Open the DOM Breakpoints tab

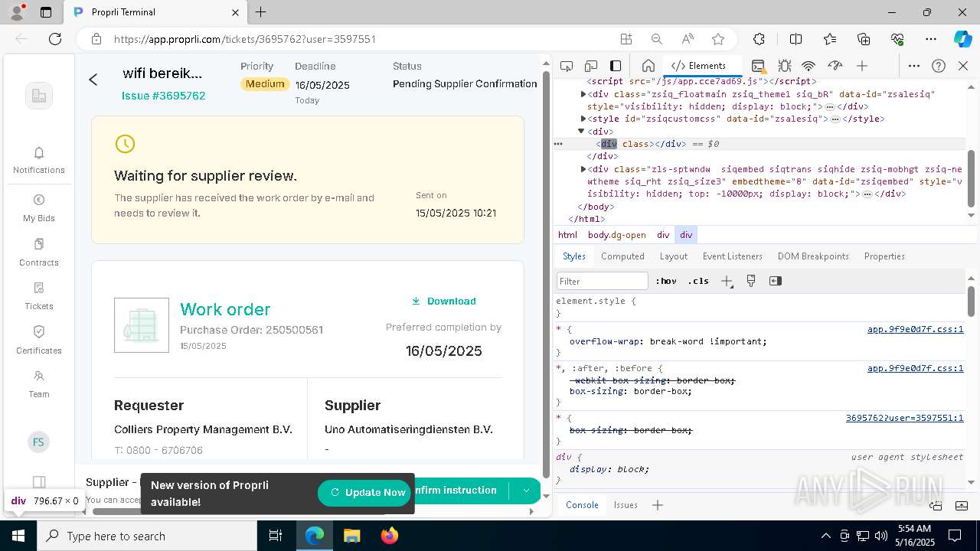[813, 256]
